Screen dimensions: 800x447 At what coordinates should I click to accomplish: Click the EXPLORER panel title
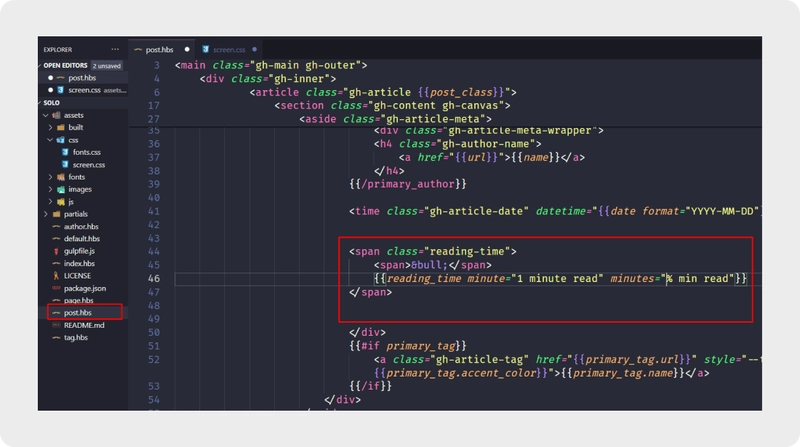tap(58, 49)
